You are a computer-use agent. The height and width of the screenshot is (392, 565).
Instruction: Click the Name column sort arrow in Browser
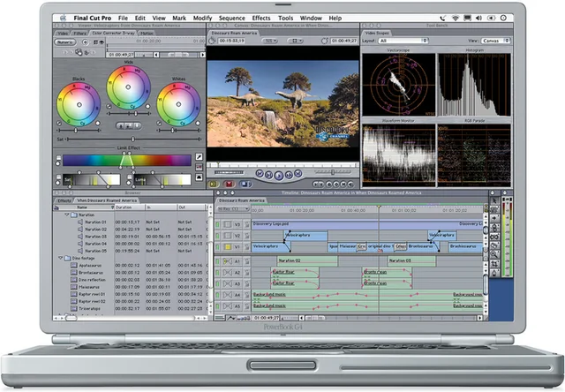tap(113, 207)
